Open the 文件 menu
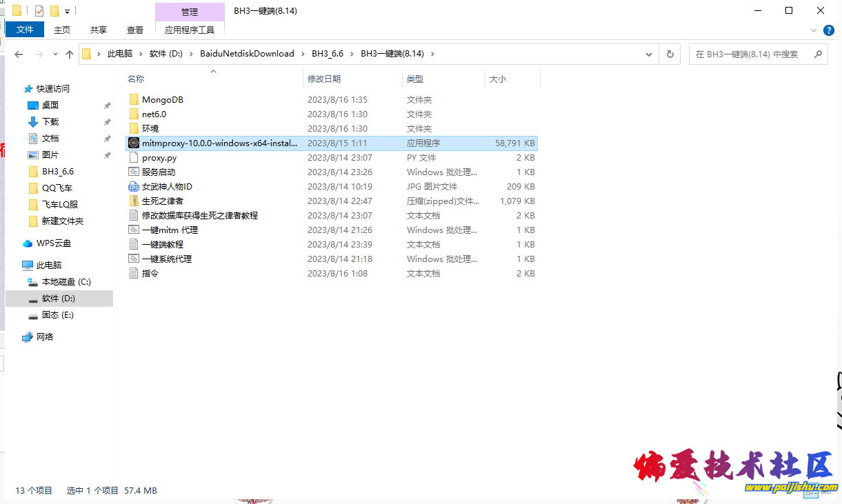842x504 pixels. tap(25, 30)
